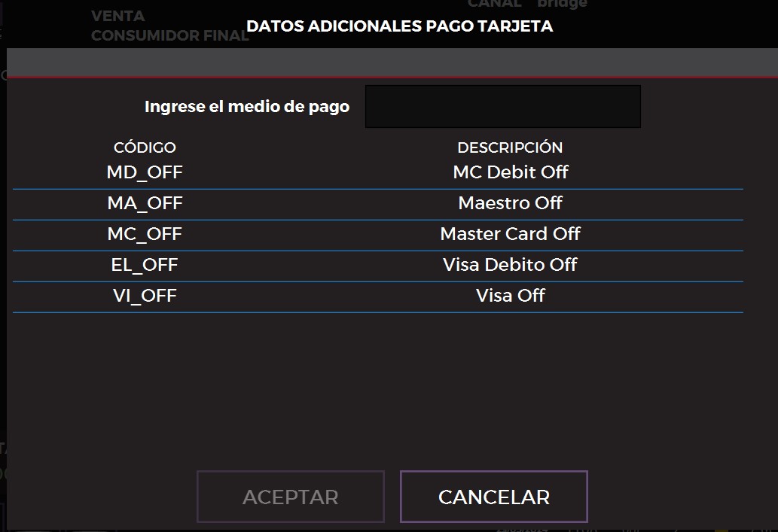Image resolution: width=778 pixels, height=532 pixels.
Task: Click the CANAL bridge label
Action: click(527, 4)
